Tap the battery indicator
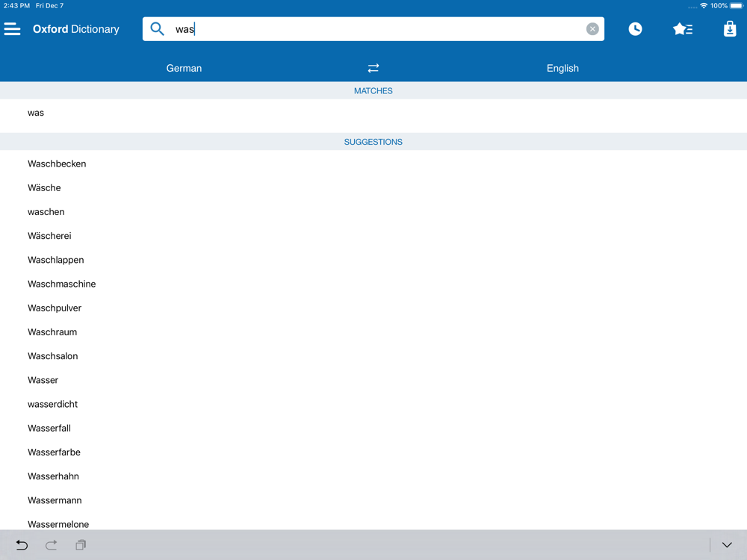 tap(737, 6)
